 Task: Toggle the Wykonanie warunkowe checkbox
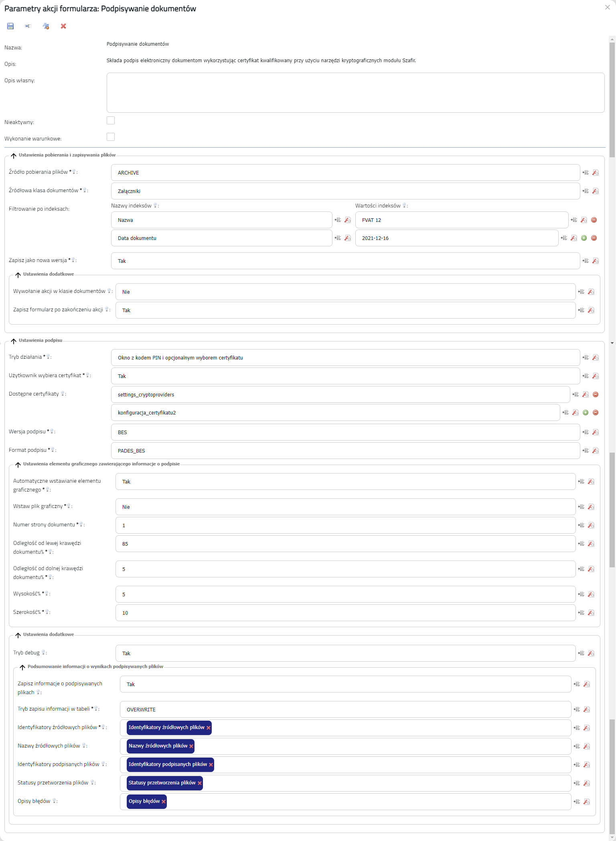(x=111, y=137)
